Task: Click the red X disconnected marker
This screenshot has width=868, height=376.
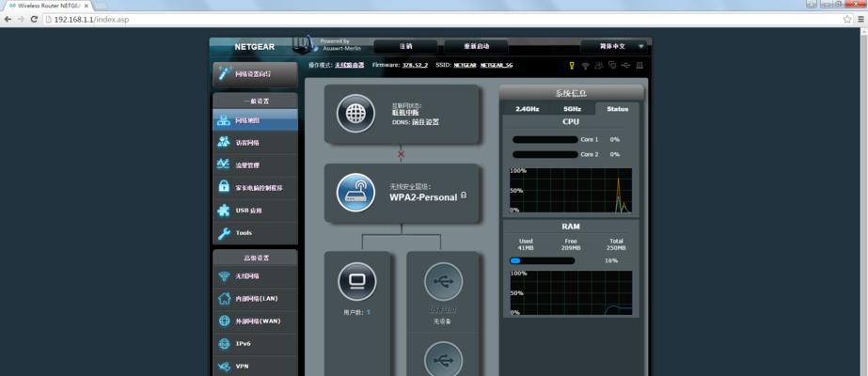Action: (x=402, y=154)
